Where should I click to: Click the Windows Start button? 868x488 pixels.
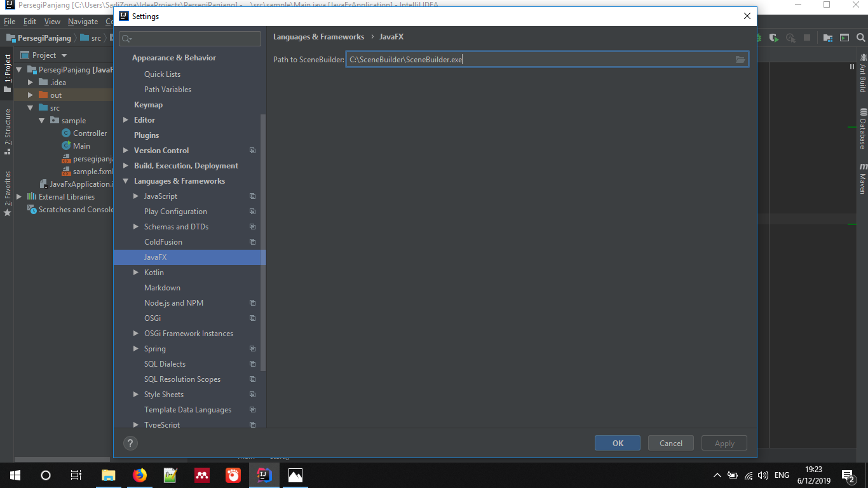pos(15,475)
